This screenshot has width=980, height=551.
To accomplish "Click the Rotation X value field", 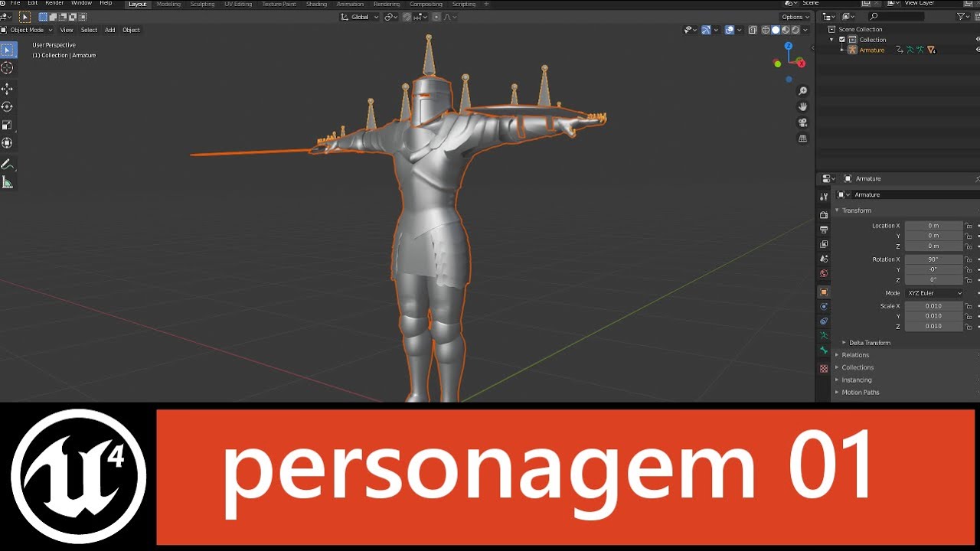I will click(933, 259).
